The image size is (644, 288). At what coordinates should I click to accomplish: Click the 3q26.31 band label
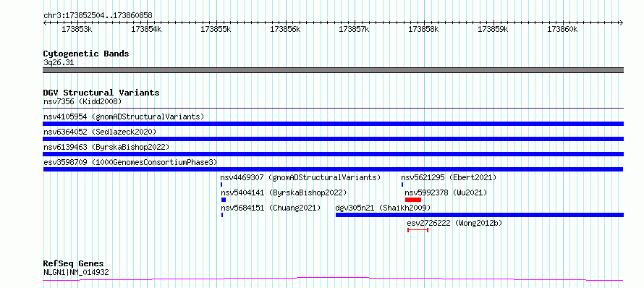[x=59, y=63]
